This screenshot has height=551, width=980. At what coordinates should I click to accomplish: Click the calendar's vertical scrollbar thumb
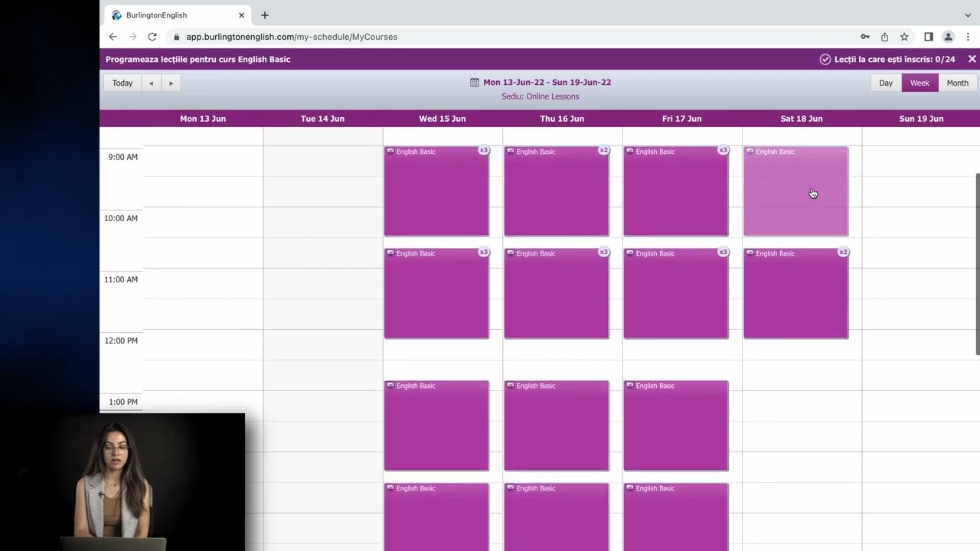coord(977,264)
